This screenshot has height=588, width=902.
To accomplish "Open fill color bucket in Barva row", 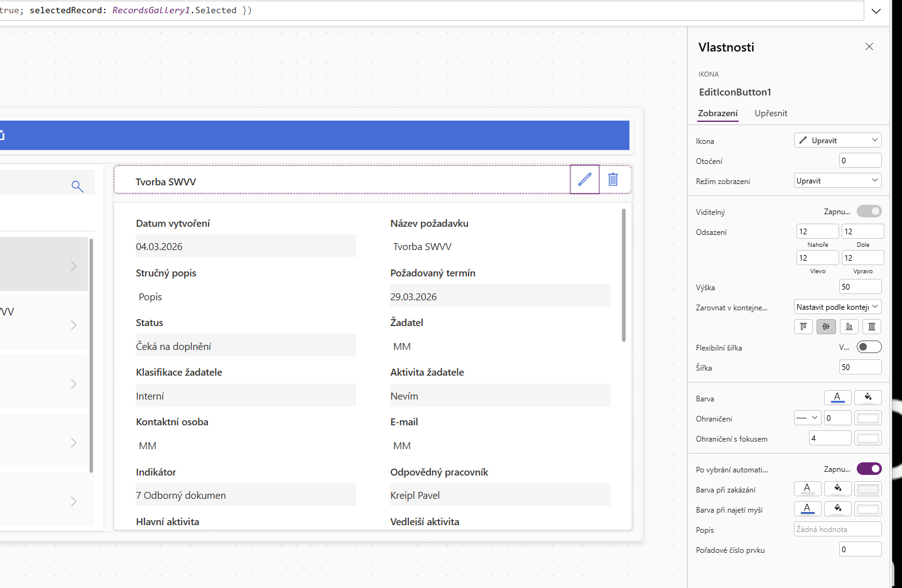I will pyautogui.click(x=868, y=398).
